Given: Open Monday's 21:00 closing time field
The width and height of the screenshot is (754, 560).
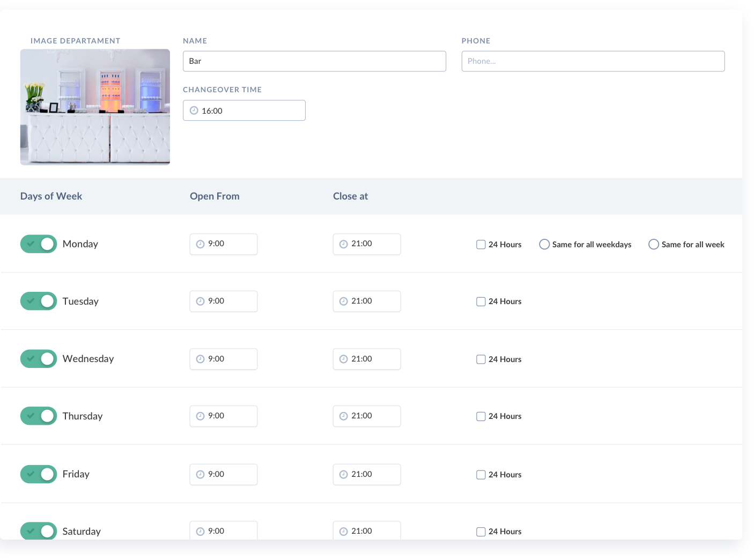Looking at the screenshot, I should pos(367,244).
